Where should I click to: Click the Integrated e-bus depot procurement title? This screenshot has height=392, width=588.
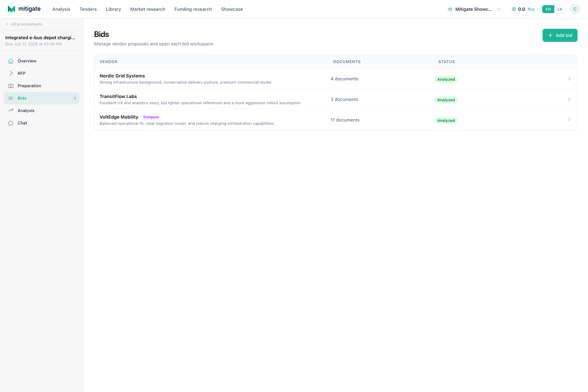pyautogui.click(x=40, y=38)
